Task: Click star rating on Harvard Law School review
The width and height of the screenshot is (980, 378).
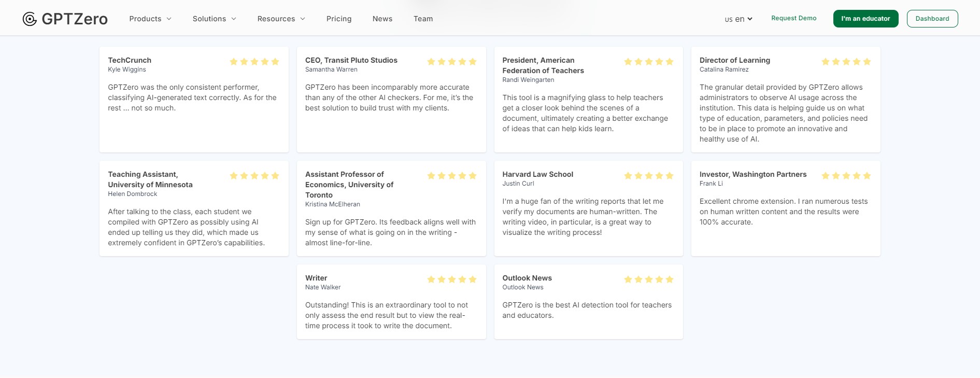Action: click(x=648, y=176)
